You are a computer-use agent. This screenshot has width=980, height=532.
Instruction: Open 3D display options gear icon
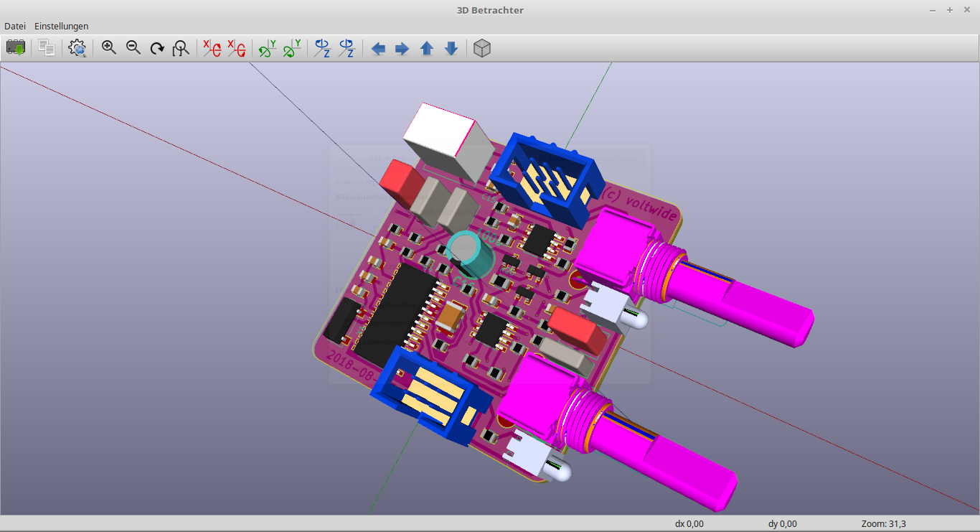click(x=77, y=48)
